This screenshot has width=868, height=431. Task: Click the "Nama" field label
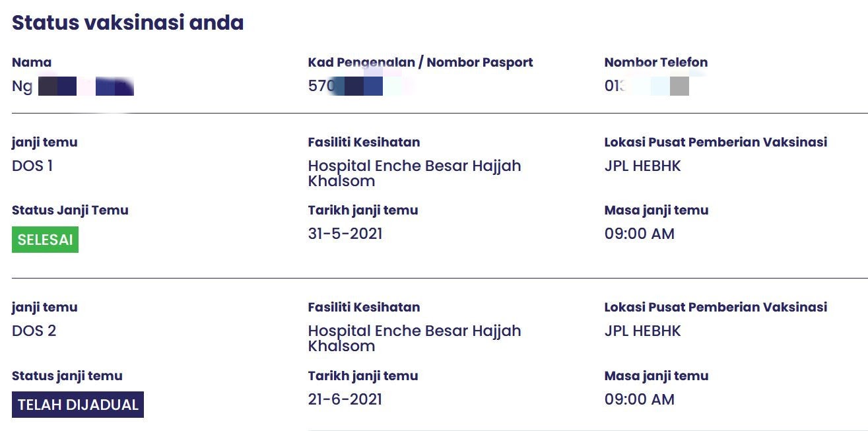(x=32, y=63)
